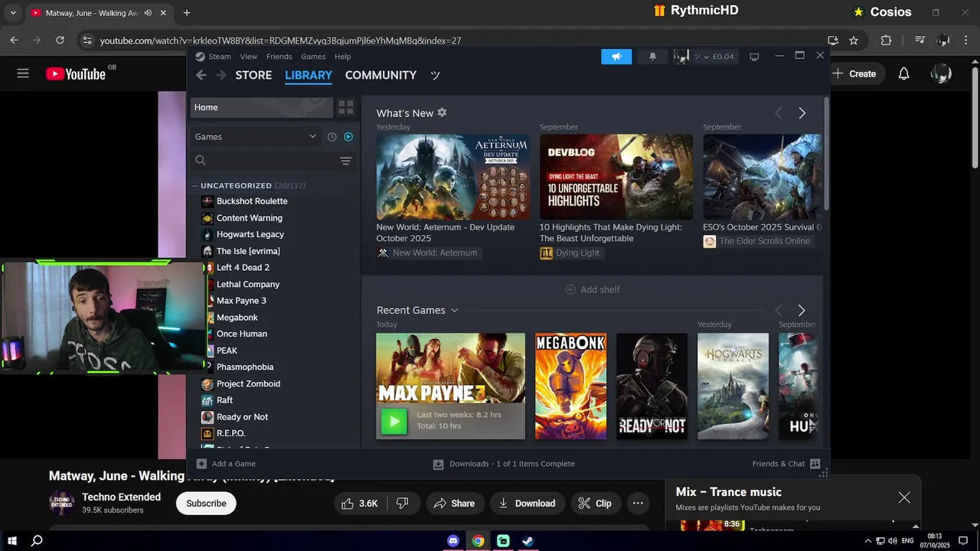Click Steam icon in Windows taskbar
Screen dimensions: 980x551
528,540
